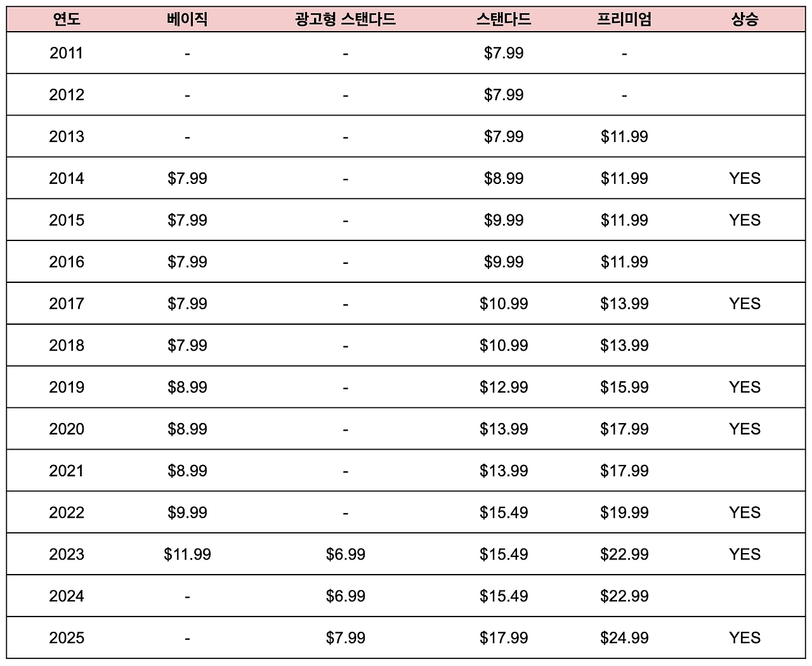
Task: Click the 광고형 스탠다드 header cell
Action: click(345, 19)
